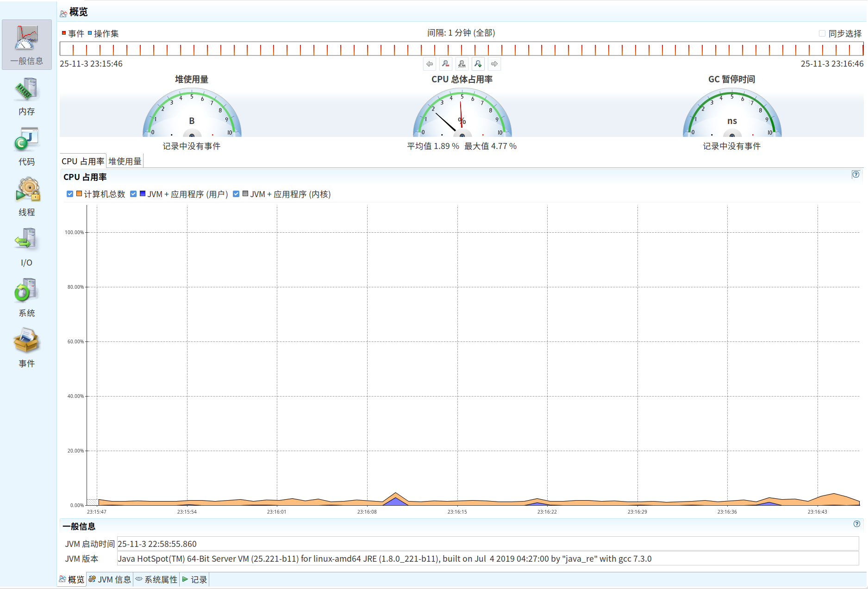Image resolution: width=868 pixels, height=589 pixels.
Task: Uncheck JVM + 应用程序 (用户) checkbox
Action: 133,194
